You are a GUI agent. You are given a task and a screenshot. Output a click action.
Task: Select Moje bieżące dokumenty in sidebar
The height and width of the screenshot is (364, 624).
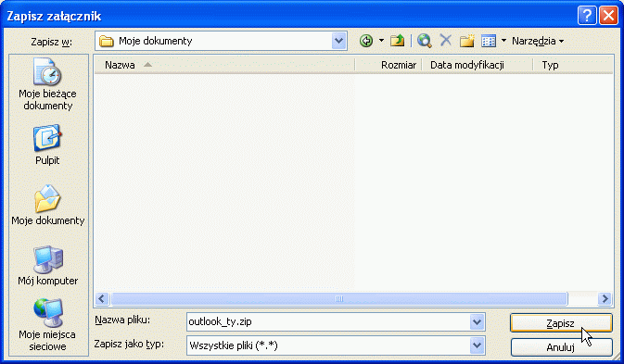coord(48,84)
